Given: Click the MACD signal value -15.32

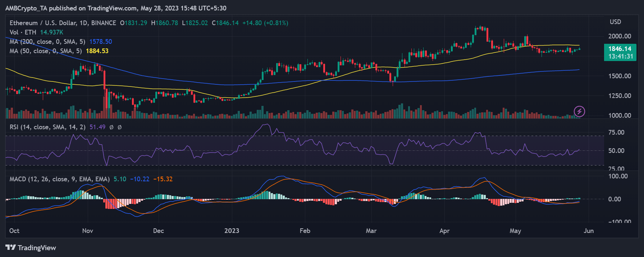Looking at the screenshot, I should click(x=163, y=179).
